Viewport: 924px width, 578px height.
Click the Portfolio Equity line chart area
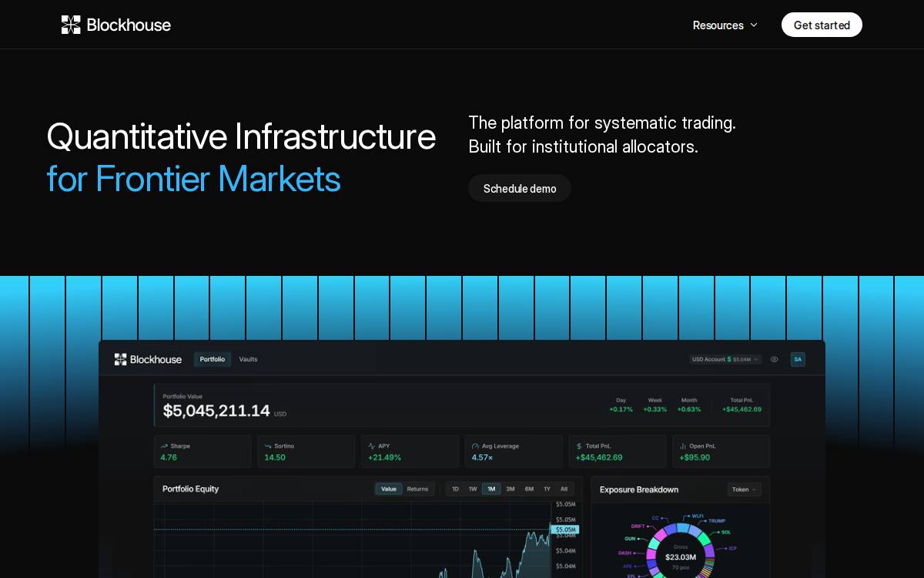pos(353,539)
